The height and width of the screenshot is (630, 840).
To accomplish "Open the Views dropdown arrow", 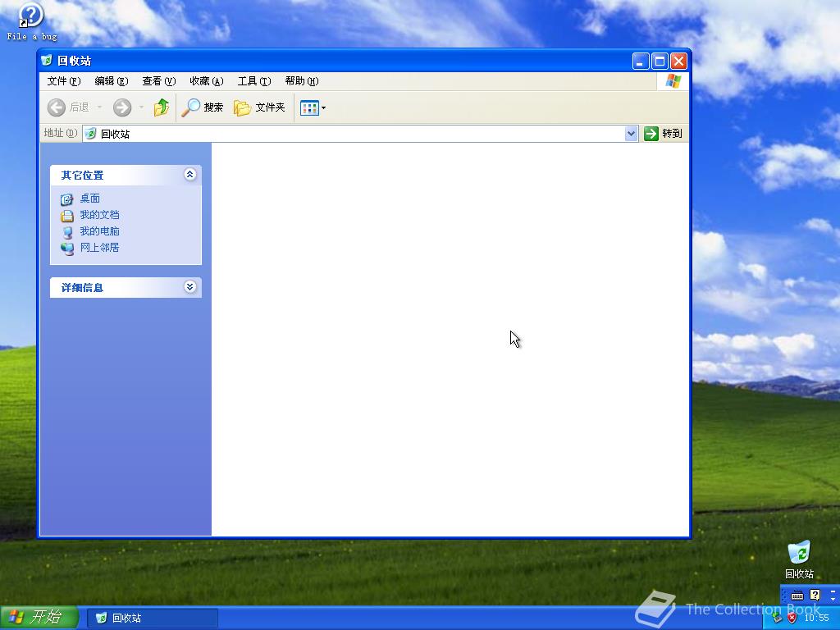I will (x=323, y=107).
